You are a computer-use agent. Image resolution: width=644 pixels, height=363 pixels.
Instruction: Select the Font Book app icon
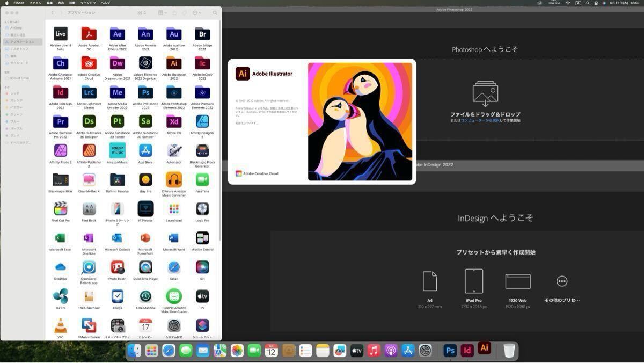(89, 208)
